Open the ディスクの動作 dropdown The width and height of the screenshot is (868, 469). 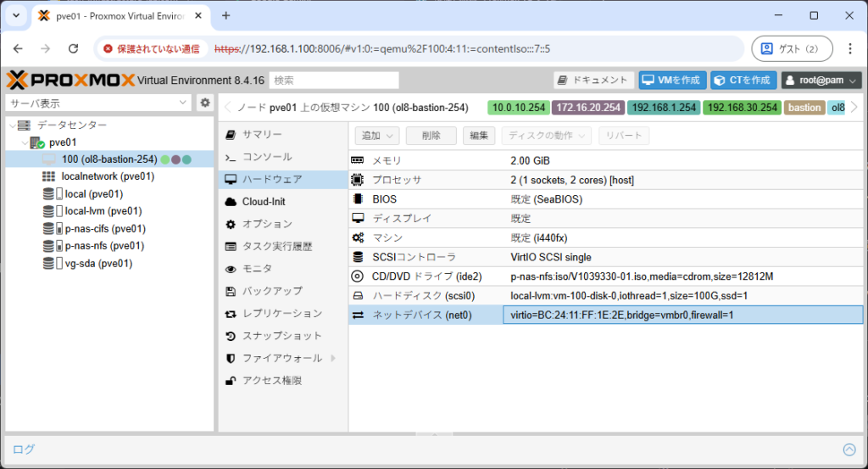(547, 136)
